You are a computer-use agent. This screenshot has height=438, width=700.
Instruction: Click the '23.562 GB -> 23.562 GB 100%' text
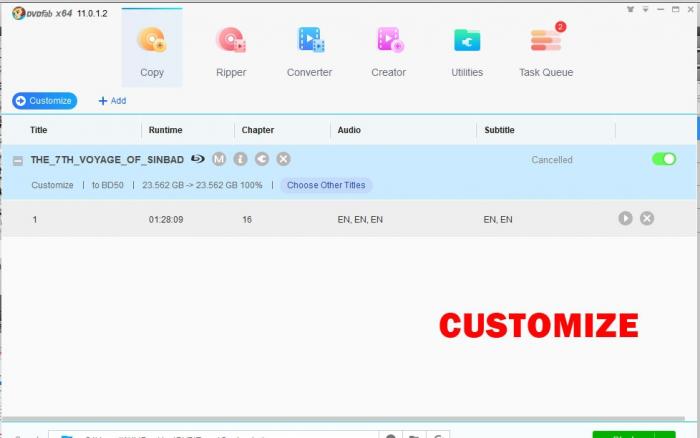click(x=202, y=185)
